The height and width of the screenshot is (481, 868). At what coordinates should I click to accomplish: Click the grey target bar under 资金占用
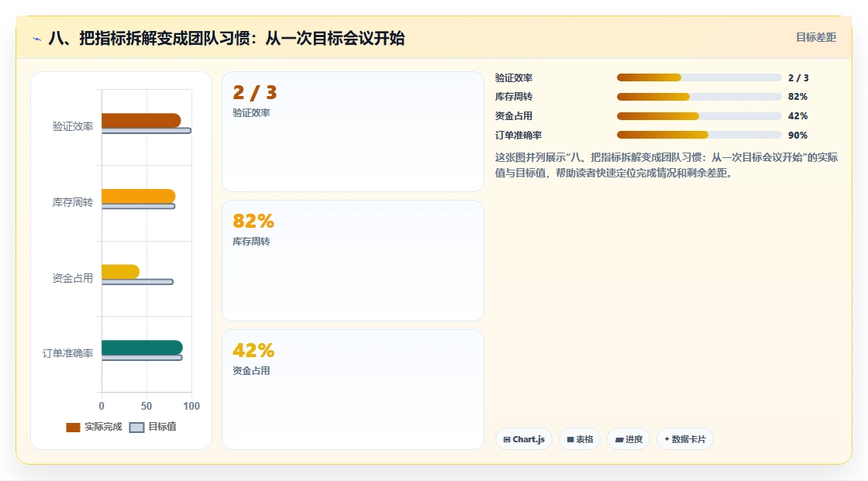[137, 282]
